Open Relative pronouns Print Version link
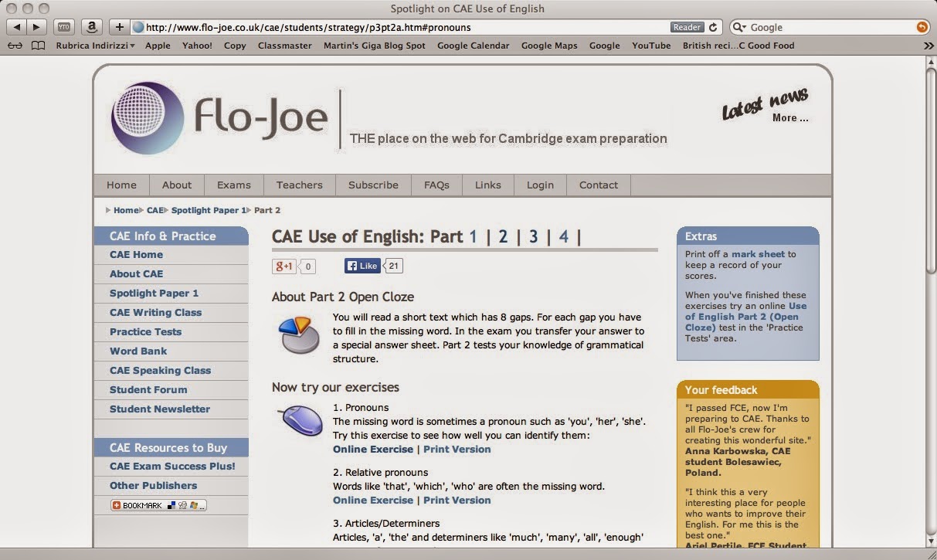Image resolution: width=937 pixels, height=560 pixels. tap(457, 501)
